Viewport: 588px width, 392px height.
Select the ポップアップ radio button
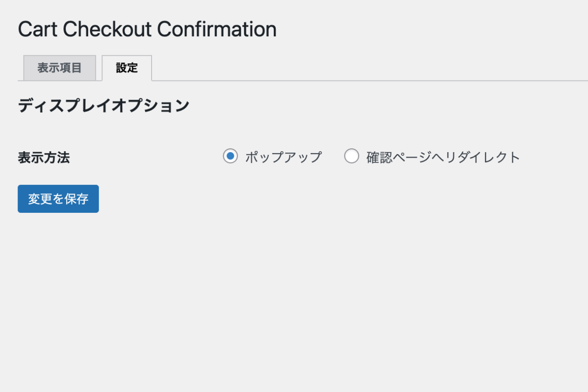(x=230, y=157)
